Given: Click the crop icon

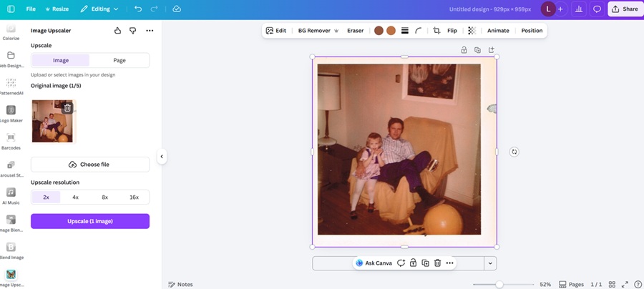Looking at the screenshot, I should click(436, 30).
